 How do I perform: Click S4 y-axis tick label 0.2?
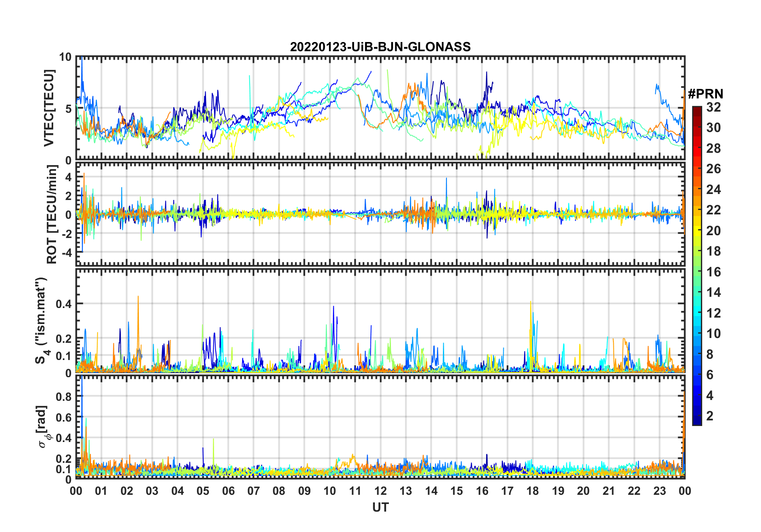coord(64,338)
